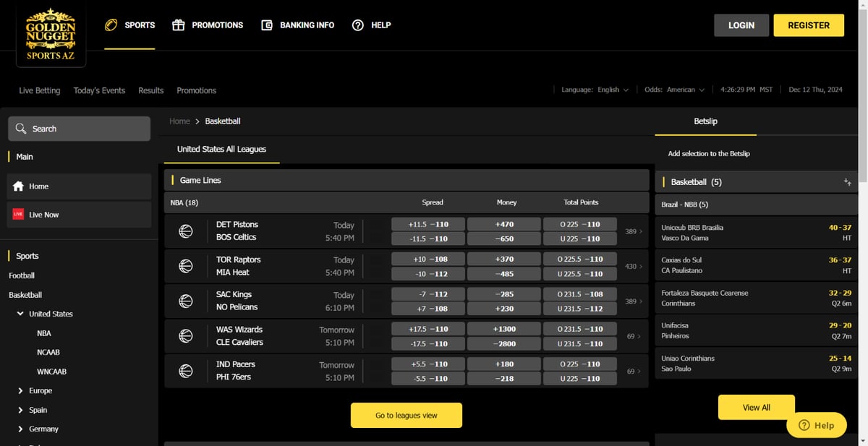868x446 pixels.
Task: Select the WNCAAB league in the sidebar
Action: [51, 372]
